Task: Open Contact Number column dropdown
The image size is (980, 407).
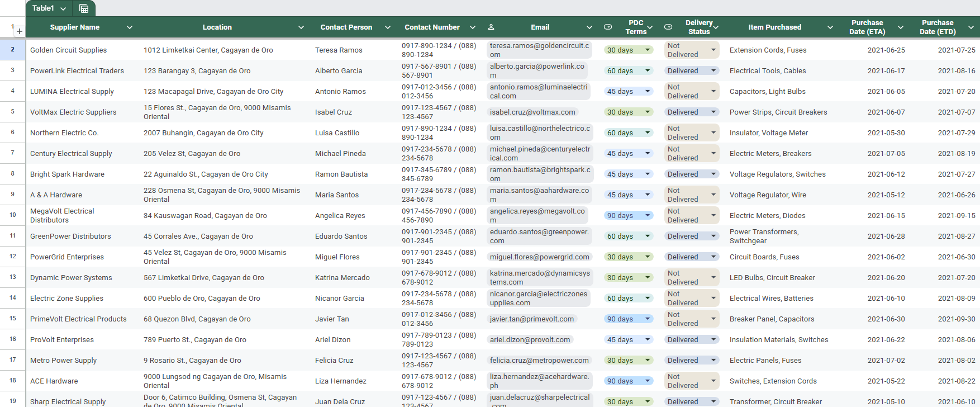Action: [473, 27]
